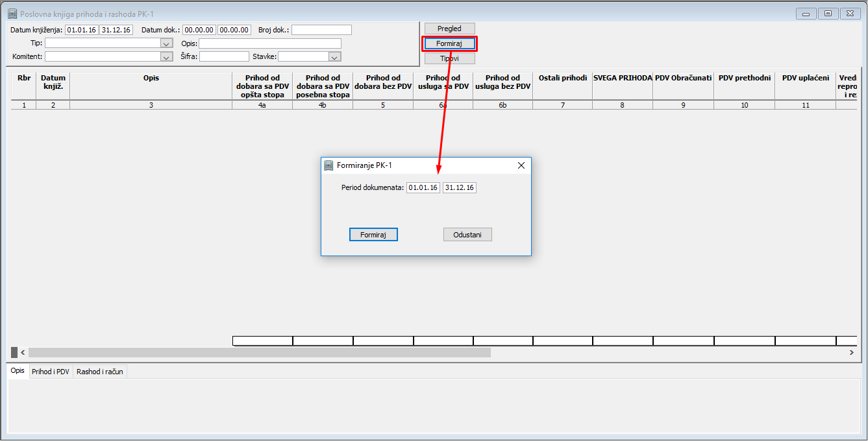Focus the Broj dok. input field
This screenshot has width=868, height=441.
321,30
